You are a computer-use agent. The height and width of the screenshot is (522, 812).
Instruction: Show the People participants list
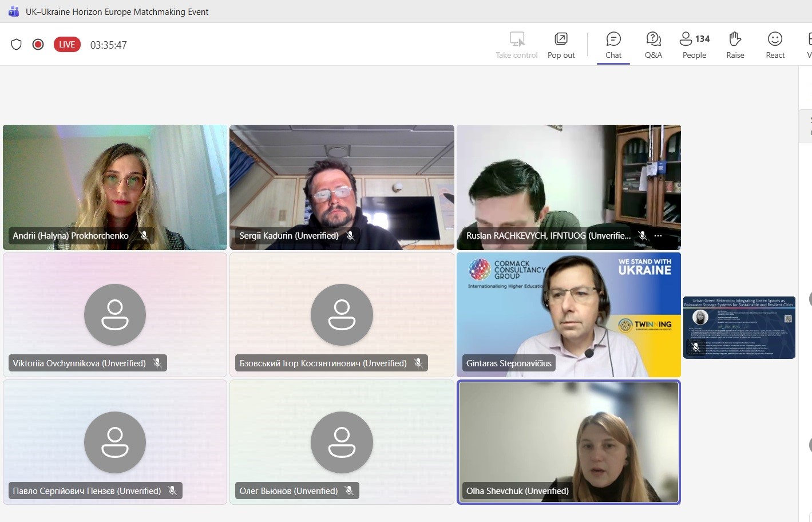tap(694, 45)
